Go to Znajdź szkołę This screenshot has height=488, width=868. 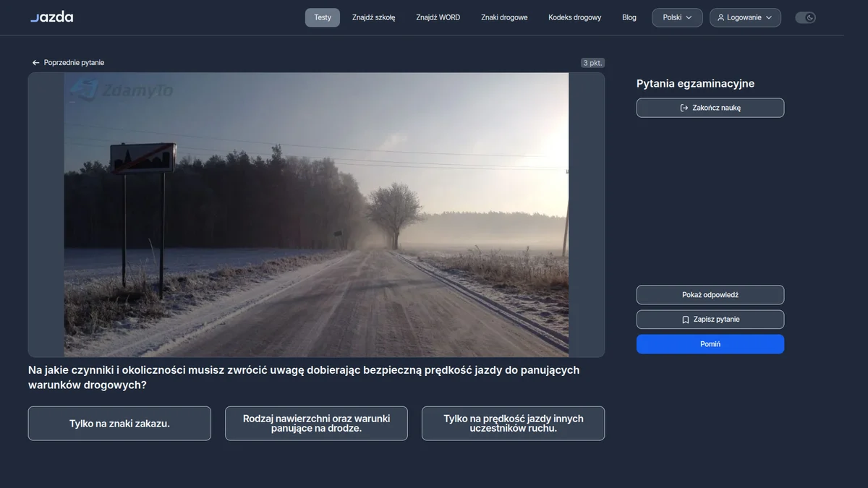[374, 17]
